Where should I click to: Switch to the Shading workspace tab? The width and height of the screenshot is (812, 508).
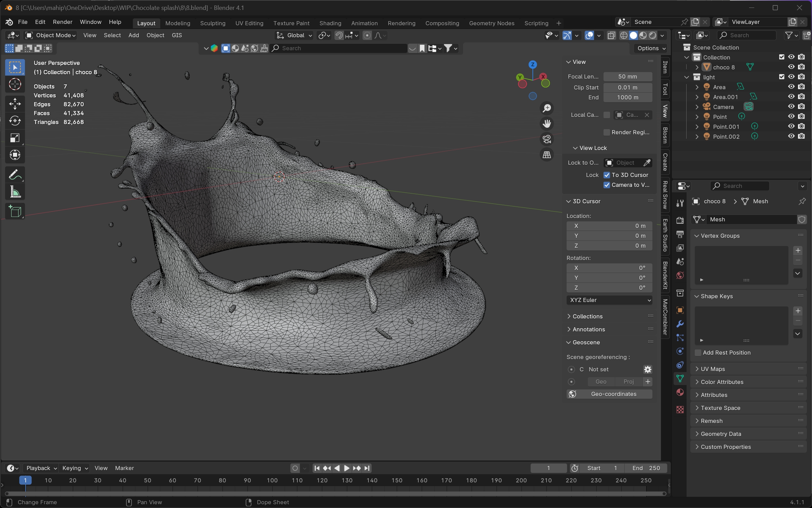pyautogui.click(x=330, y=23)
